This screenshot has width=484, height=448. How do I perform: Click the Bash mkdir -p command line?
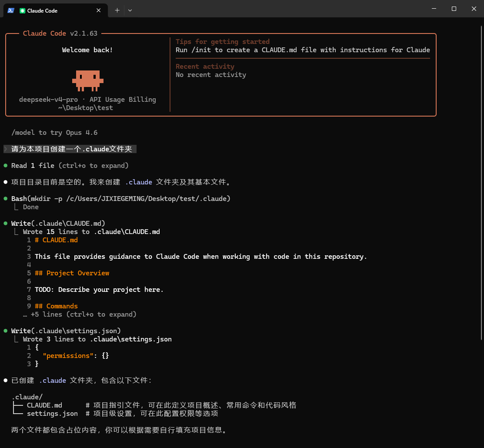tap(121, 199)
